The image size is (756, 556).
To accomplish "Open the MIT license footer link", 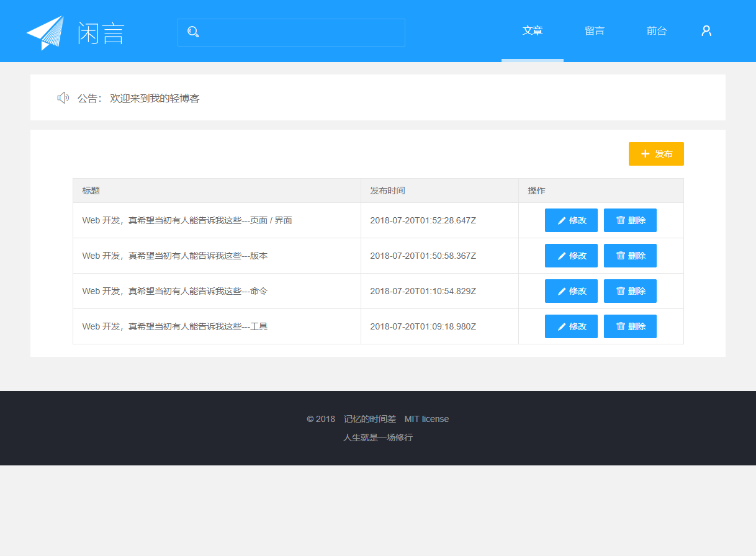I will point(426,419).
